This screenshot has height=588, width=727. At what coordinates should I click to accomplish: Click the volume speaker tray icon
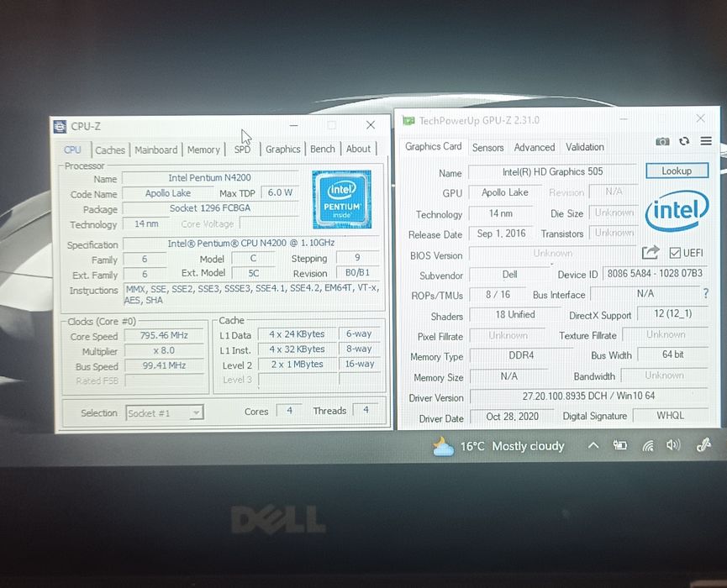[672, 445]
